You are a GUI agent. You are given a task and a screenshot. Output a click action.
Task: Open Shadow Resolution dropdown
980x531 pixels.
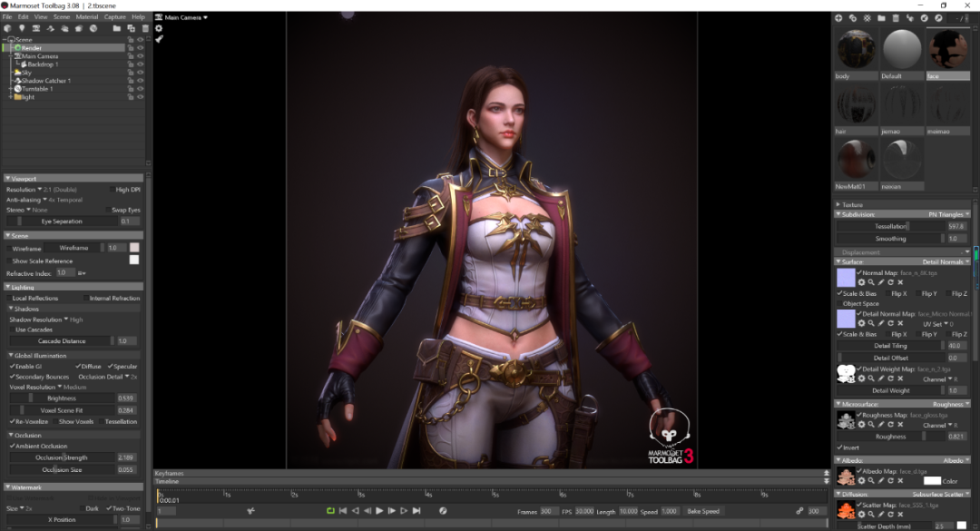click(39, 320)
